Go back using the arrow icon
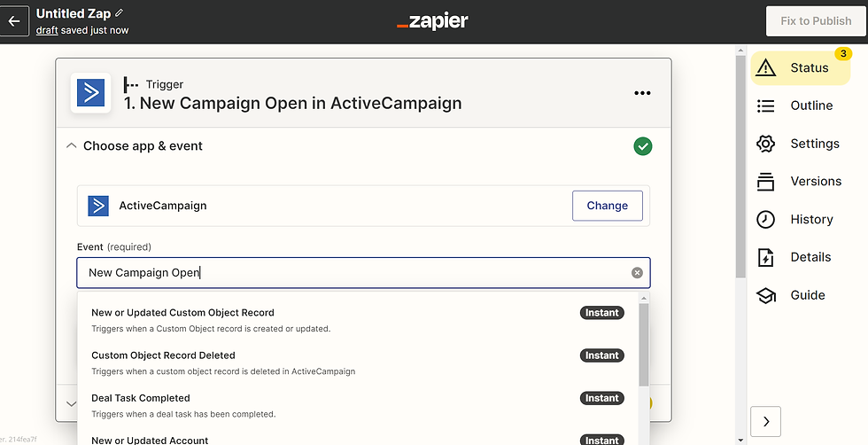The width and height of the screenshot is (868, 445). pos(14,21)
